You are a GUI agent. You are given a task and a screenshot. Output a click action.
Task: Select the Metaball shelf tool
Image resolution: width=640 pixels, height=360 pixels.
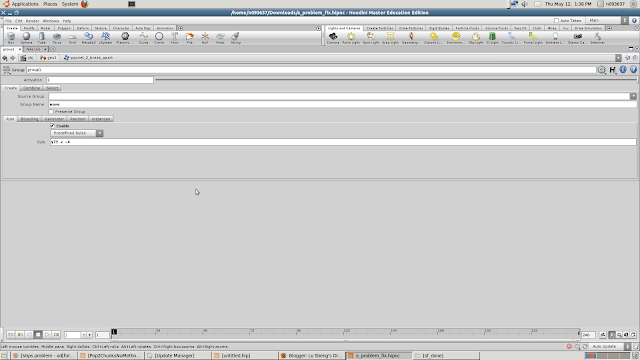[x=89, y=38]
